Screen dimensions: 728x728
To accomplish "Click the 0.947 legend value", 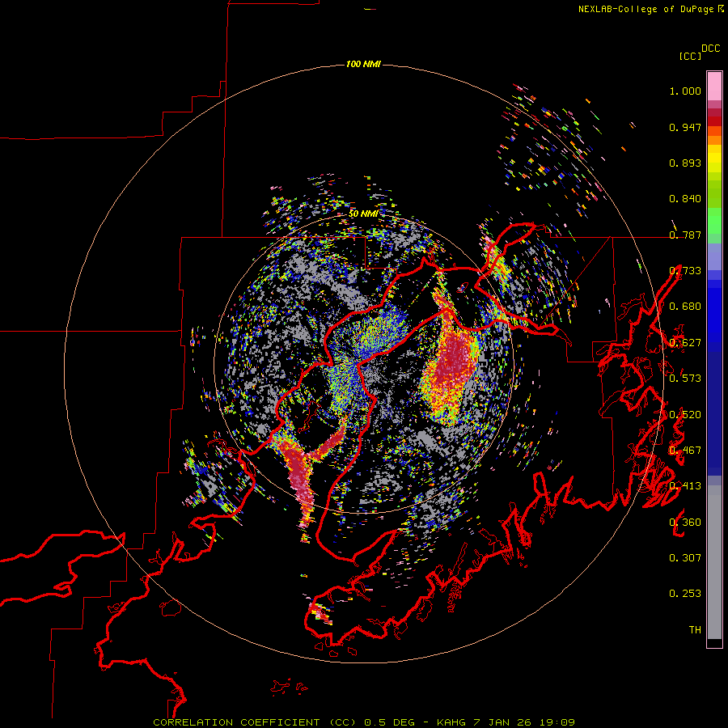I will coord(685,127).
